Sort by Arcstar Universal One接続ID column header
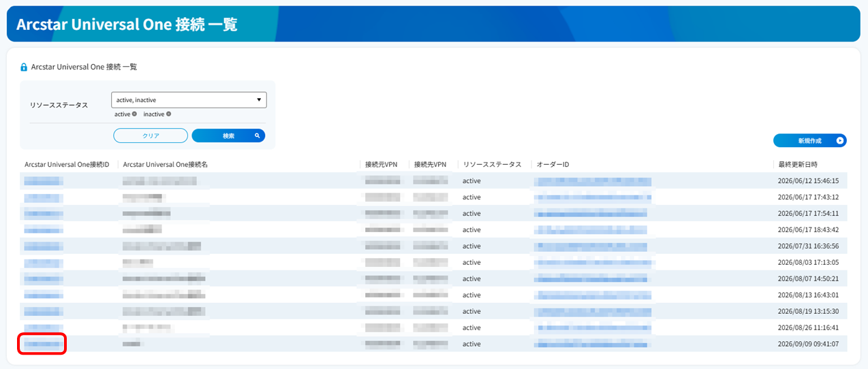Screen dimensions: 868x369 click(x=67, y=165)
